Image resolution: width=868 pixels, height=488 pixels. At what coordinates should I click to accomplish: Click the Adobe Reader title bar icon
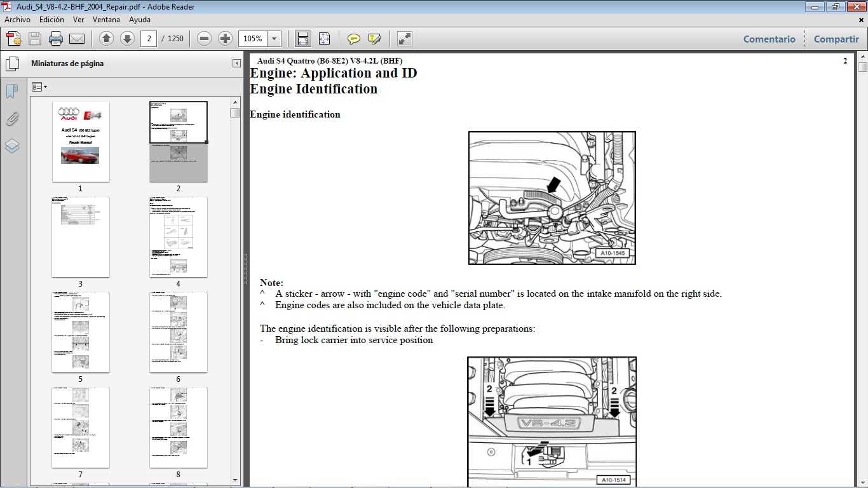point(7,6)
